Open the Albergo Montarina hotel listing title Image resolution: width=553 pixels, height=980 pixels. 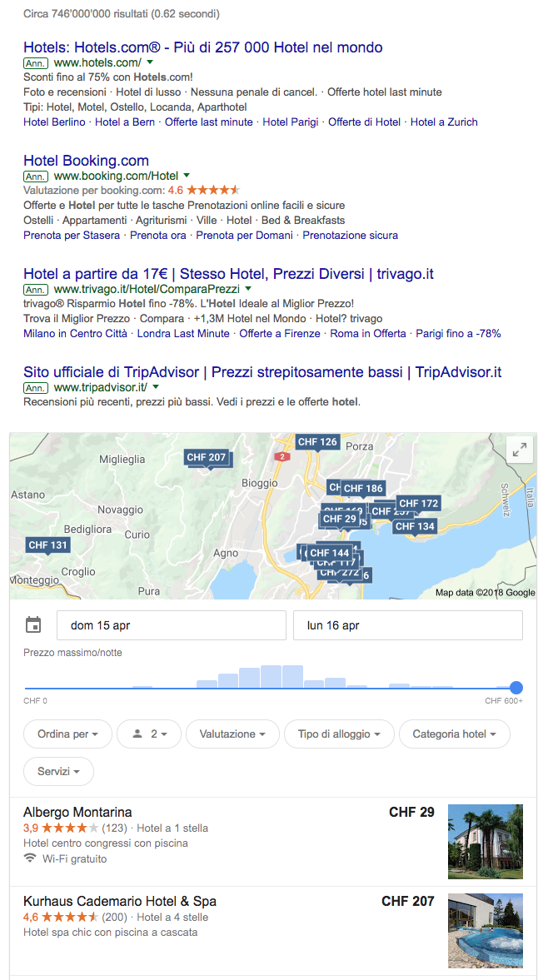(77, 813)
